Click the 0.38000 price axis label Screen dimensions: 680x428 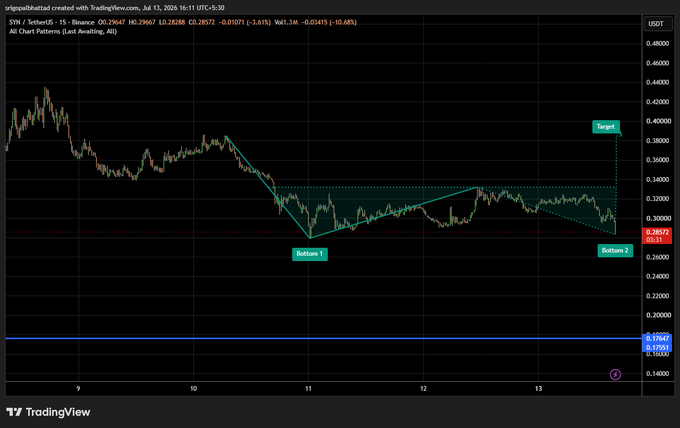[657, 140]
